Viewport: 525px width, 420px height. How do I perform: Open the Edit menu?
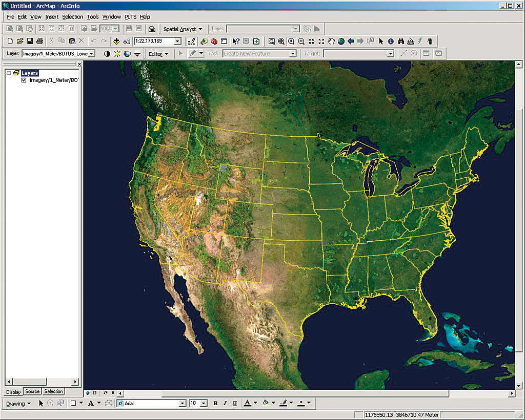click(x=22, y=17)
